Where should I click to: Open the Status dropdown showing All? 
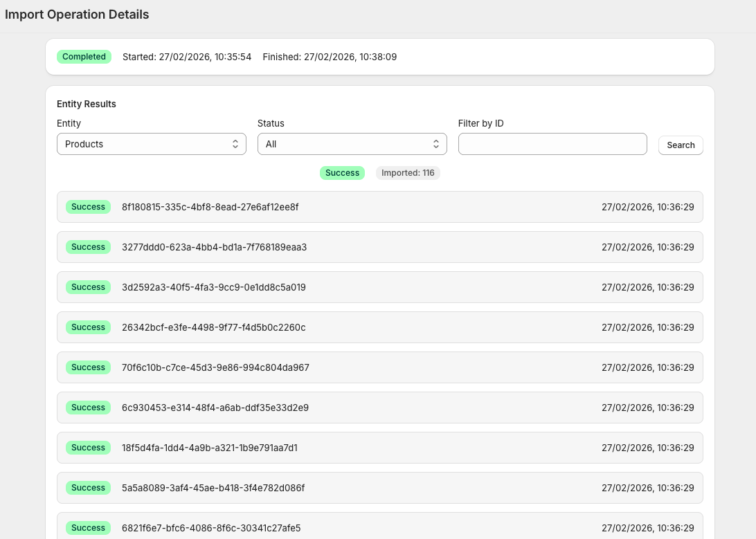352,144
